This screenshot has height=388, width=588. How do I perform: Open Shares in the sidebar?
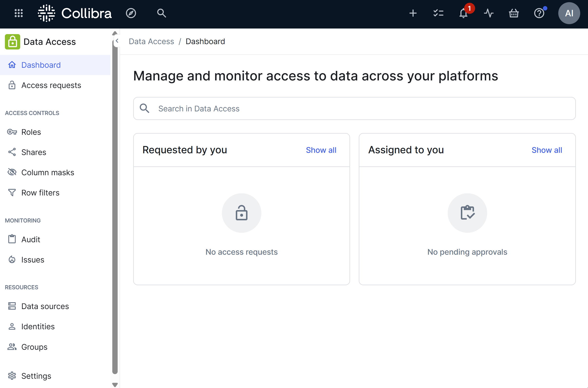tap(55, 152)
